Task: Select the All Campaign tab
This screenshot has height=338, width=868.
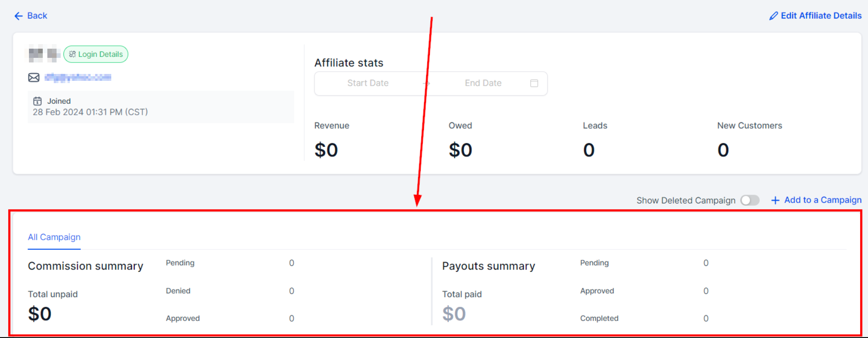Action: coord(54,237)
